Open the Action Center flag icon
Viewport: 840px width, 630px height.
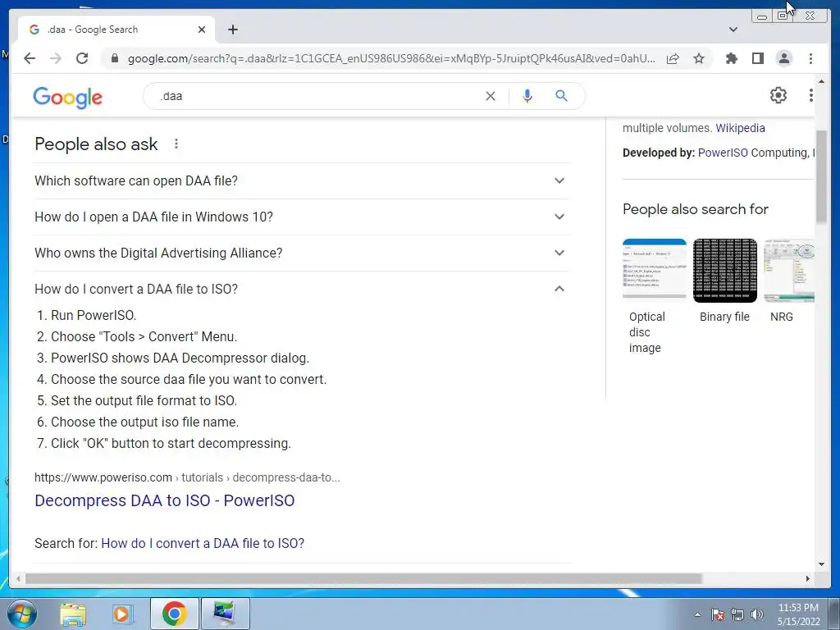[718, 614]
